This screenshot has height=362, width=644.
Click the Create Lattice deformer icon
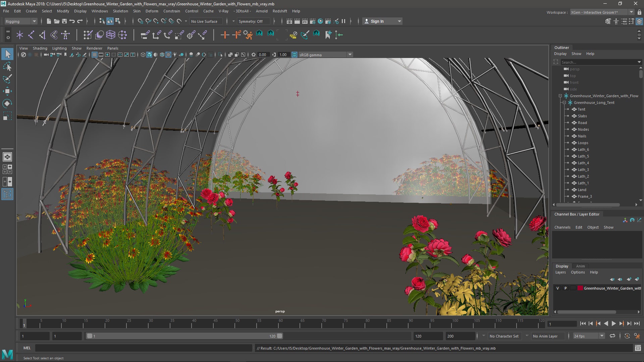[x=111, y=35]
